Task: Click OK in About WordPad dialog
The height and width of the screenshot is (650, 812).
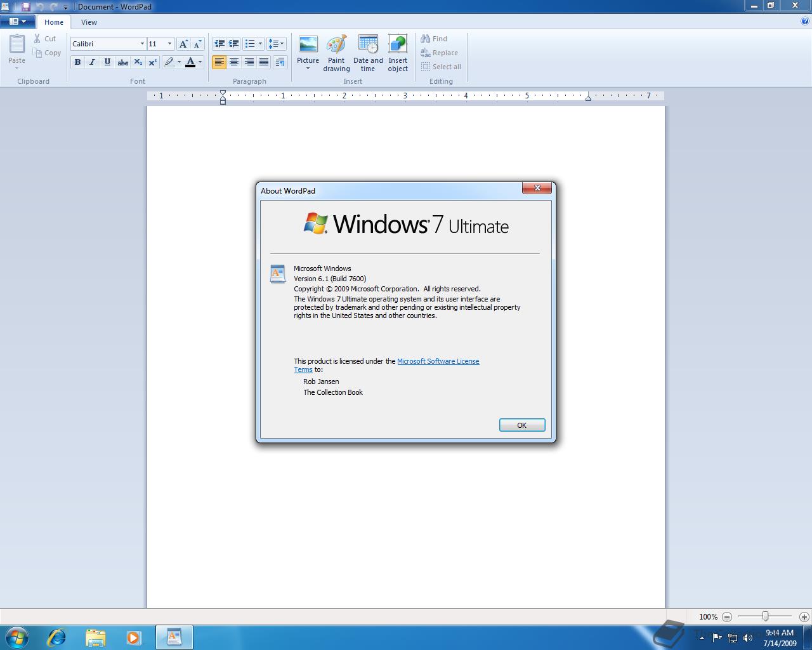Action: coord(522,425)
